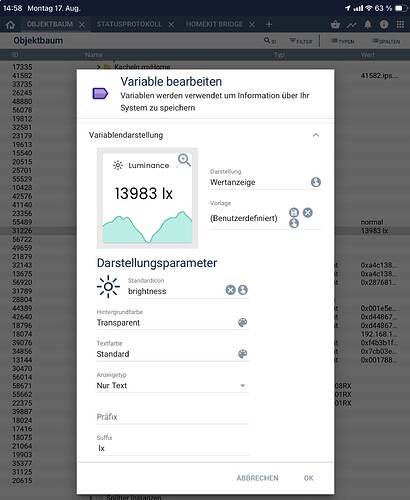Viewport: 410px width, 500px height.
Task: Open Darstellung globe selector next to Wertanzeige
Action: click(316, 182)
